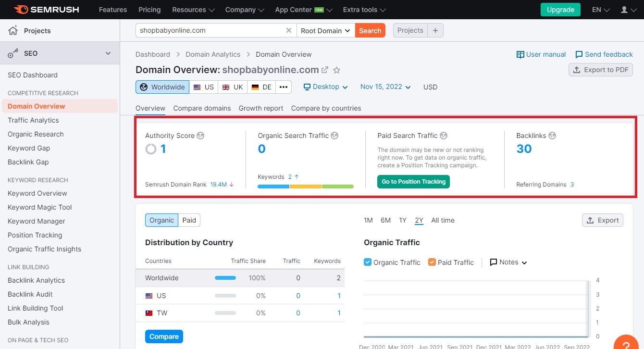Open the EN language dropdown
Viewport: 644px width, 349px height.
pos(601,10)
